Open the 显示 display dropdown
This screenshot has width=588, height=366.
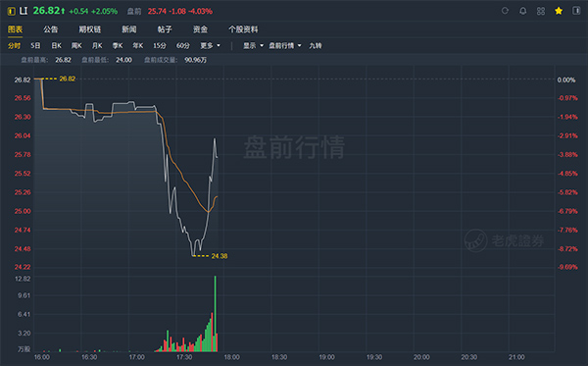click(253, 45)
